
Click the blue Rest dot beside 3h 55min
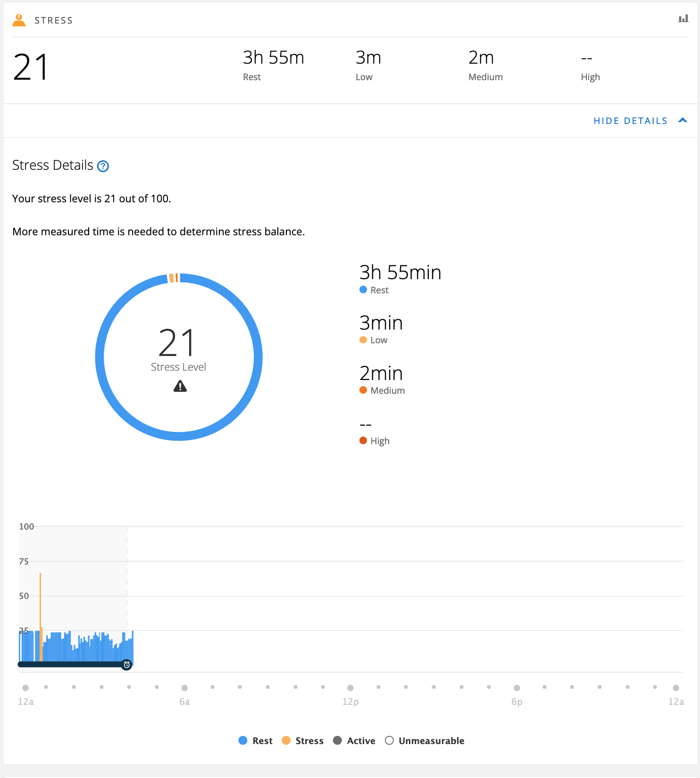(x=363, y=290)
